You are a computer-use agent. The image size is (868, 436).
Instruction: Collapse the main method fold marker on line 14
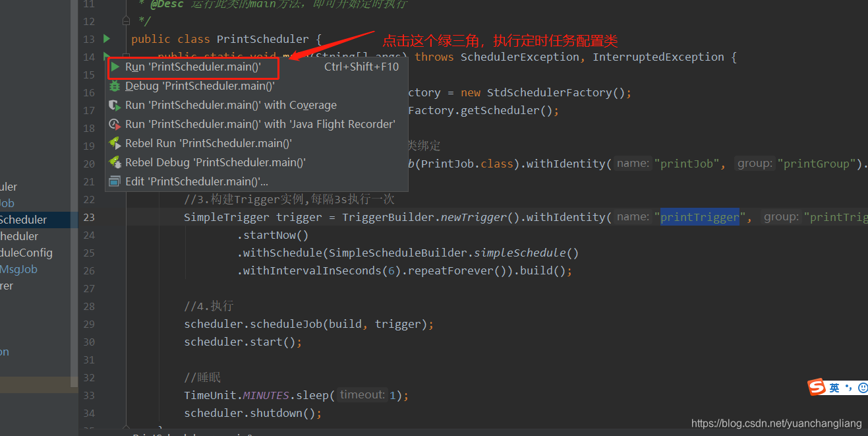[126, 57]
